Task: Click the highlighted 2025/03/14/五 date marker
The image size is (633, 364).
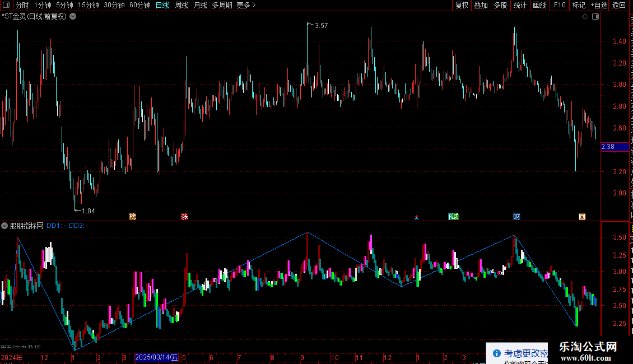Action: [156, 357]
